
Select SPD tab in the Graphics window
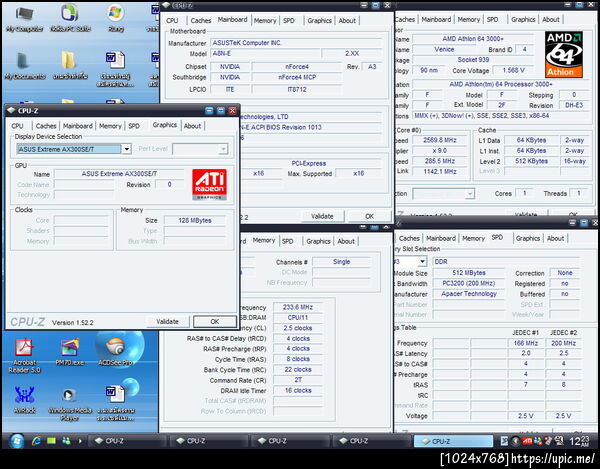pos(134,126)
